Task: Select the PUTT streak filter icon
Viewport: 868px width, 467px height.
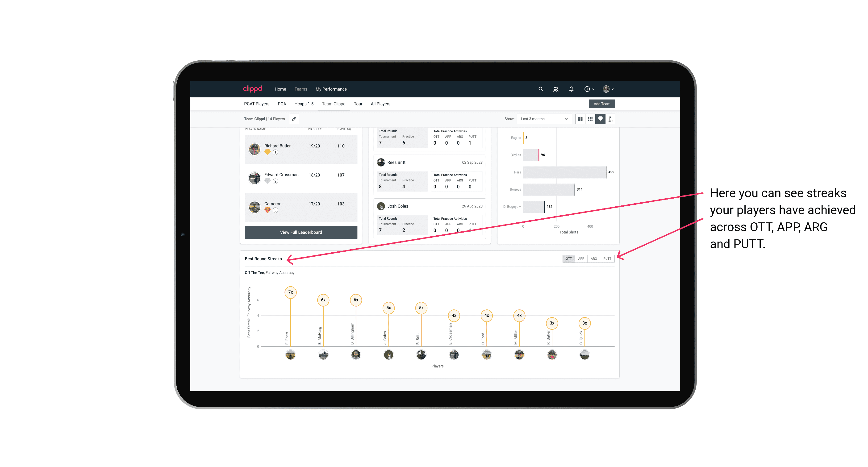Action: pos(607,258)
